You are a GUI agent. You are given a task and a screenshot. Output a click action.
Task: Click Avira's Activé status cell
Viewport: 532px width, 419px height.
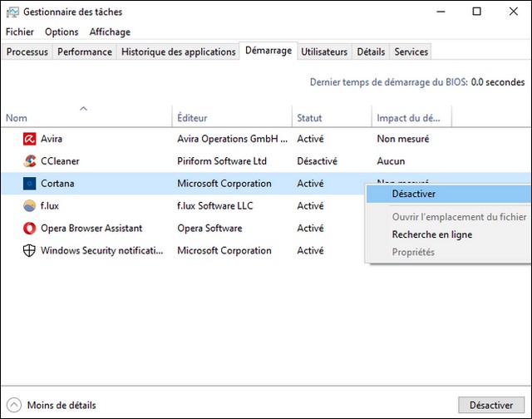(x=310, y=139)
